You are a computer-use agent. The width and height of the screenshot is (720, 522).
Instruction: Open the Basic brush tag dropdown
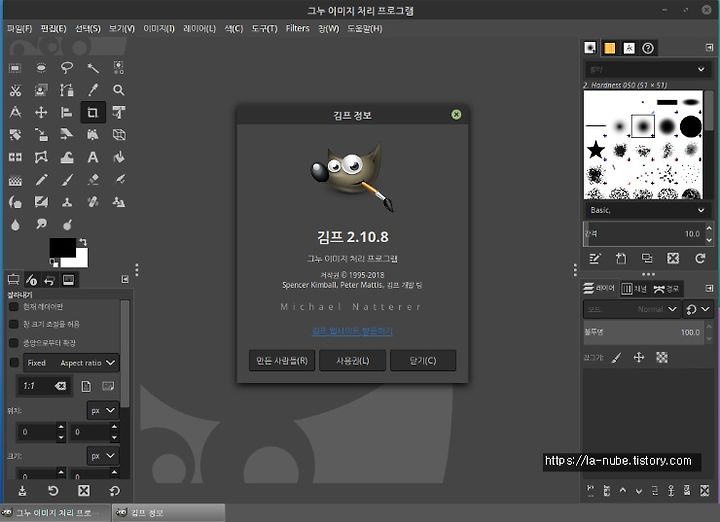(648, 210)
